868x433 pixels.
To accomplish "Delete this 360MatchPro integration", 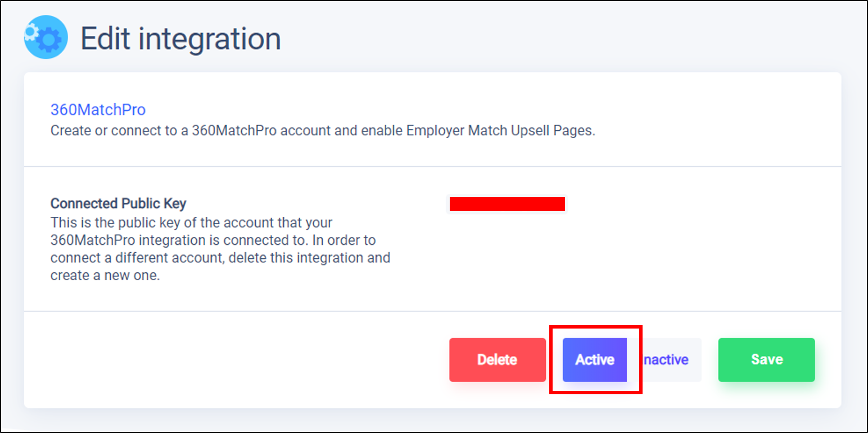I will (x=498, y=360).
